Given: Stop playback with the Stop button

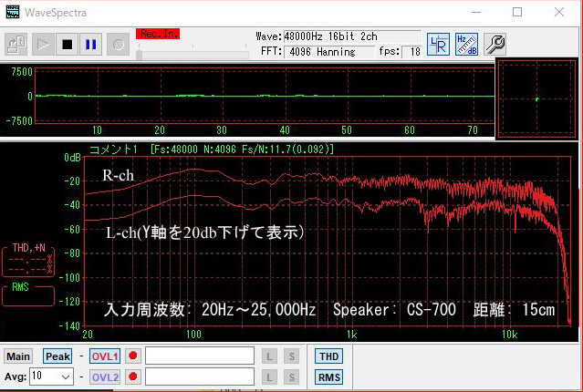Looking at the screenshot, I should click(x=67, y=43).
